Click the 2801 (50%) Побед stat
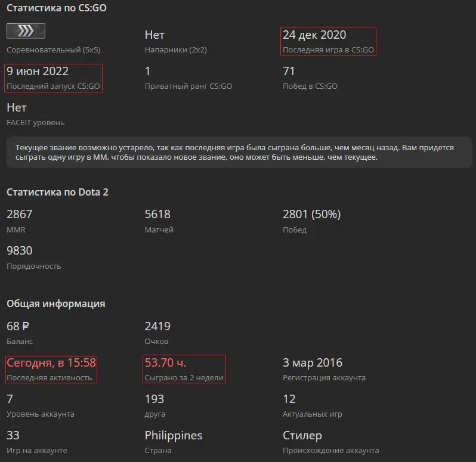The height and width of the screenshot is (462, 476). [x=312, y=214]
